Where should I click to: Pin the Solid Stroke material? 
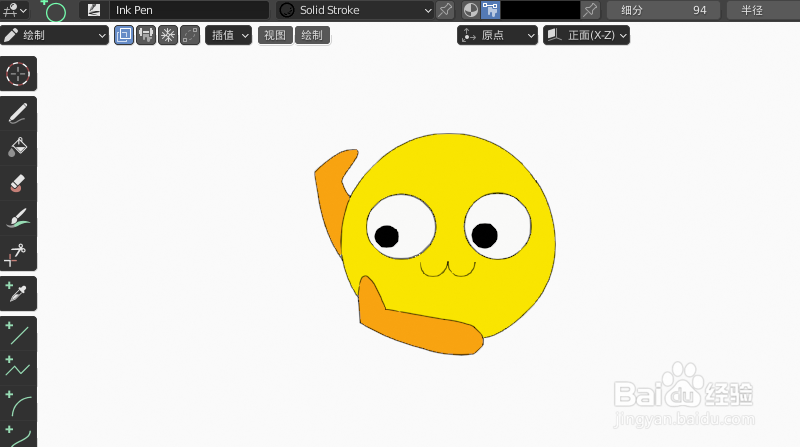pos(445,10)
